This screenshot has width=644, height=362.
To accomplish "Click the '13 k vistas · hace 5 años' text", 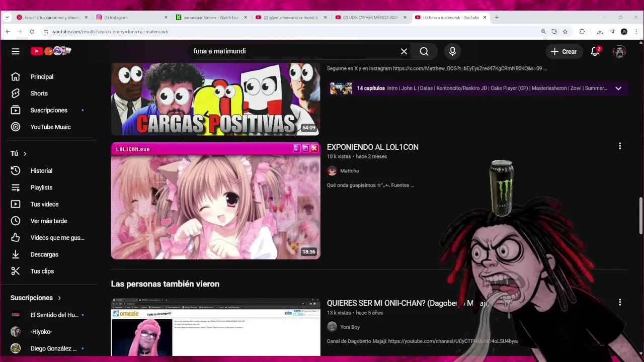I will 355,313.
